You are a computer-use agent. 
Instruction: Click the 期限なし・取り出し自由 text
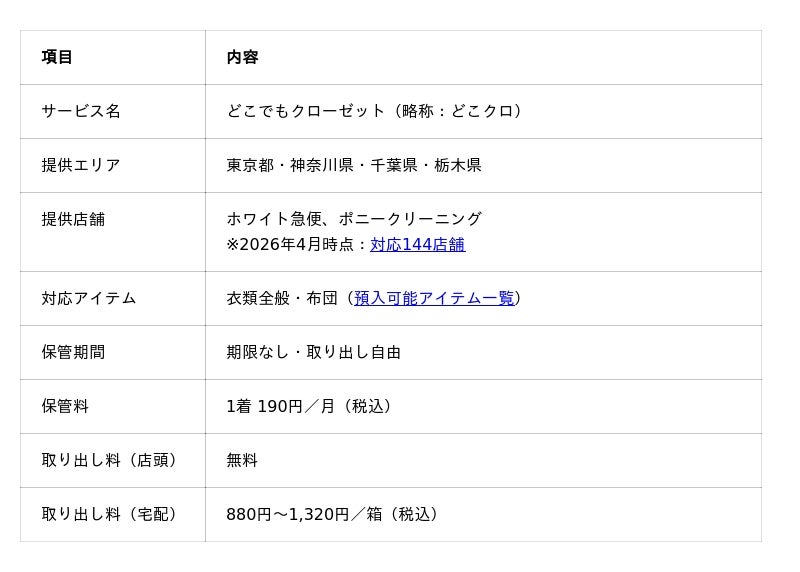[x=314, y=352]
